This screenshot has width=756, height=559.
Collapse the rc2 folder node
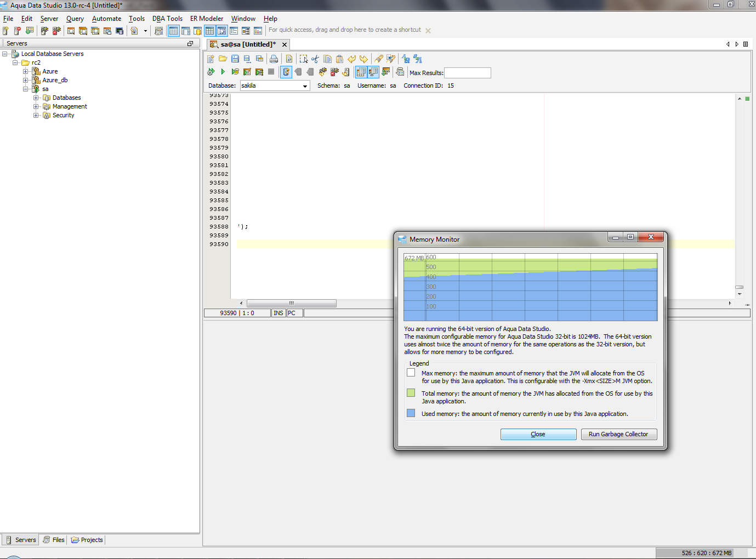15,62
